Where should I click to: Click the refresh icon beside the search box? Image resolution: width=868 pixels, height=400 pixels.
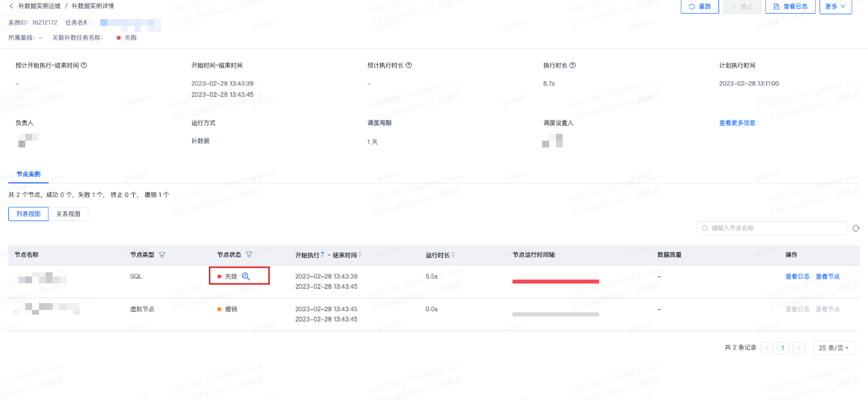(856, 229)
